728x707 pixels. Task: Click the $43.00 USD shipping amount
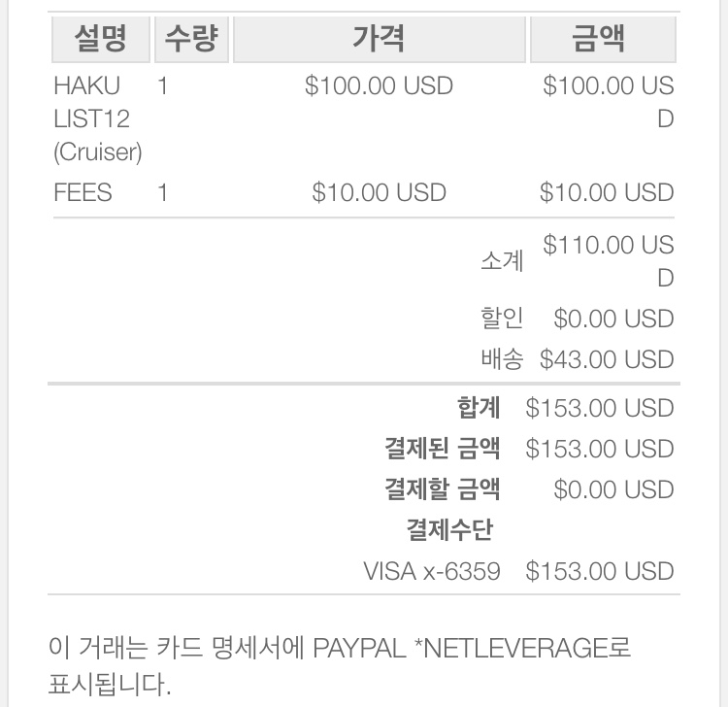tap(607, 359)
